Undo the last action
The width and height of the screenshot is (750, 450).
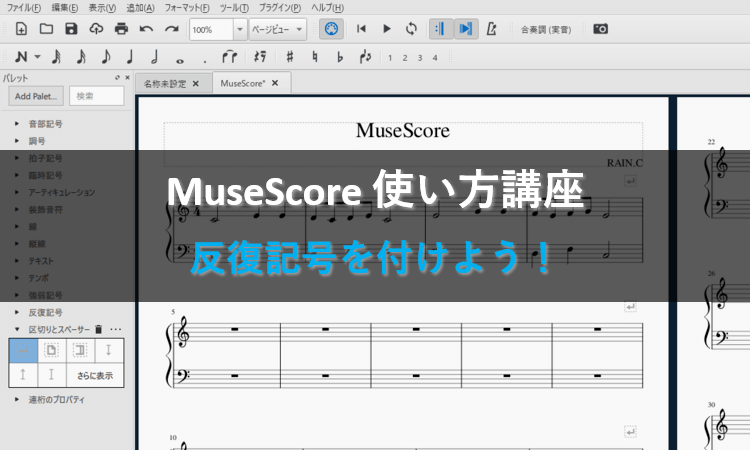coord(146,29)
